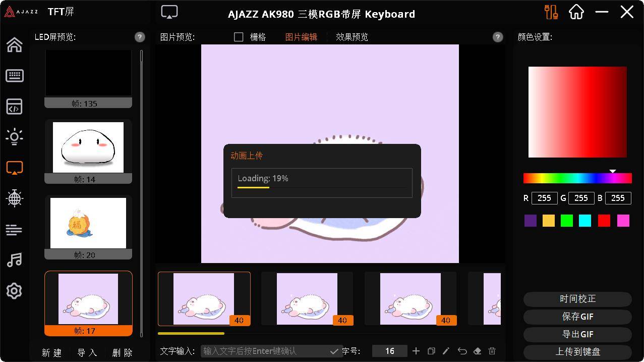Click the 40 delay badge on third frame

pyautogui.click(x=446, y=320)
